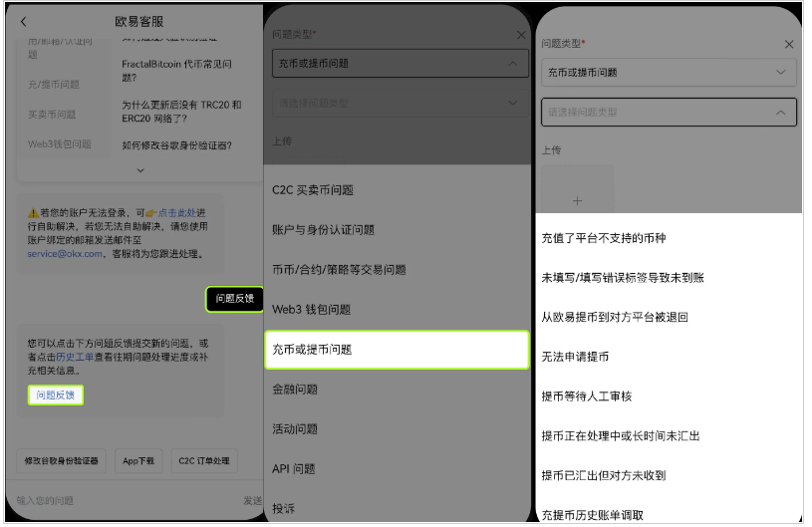Choose 充提币历史账单调取
This screenshot has width=812, height=527.
click(593, 515)
